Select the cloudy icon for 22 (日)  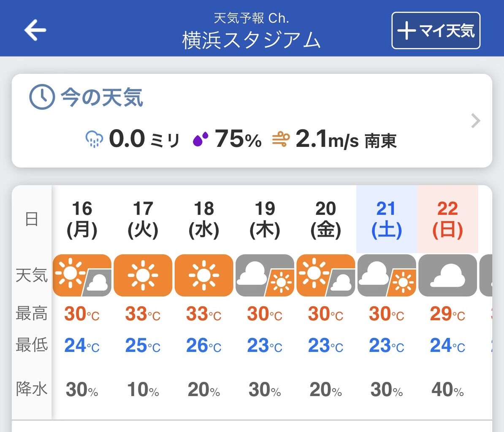[x=448, y=275]
